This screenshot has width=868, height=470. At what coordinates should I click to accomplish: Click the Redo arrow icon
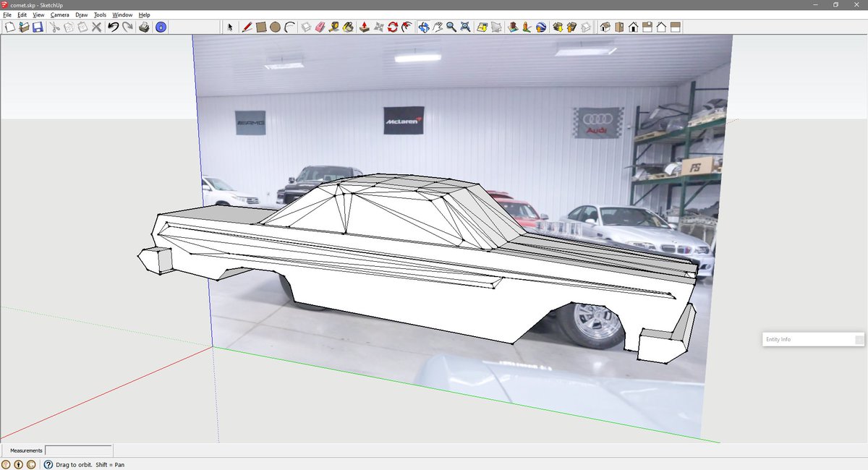pyautogui.click(x=127, y=27)
